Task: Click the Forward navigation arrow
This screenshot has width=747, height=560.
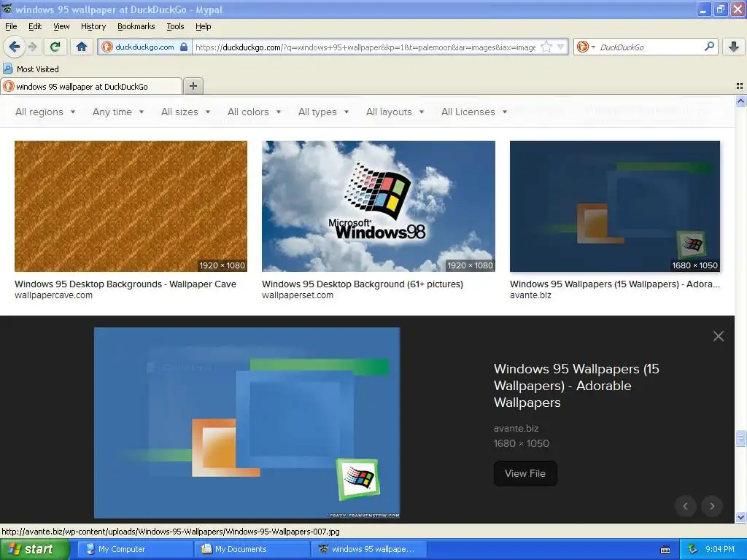Action: coord(32,47)
